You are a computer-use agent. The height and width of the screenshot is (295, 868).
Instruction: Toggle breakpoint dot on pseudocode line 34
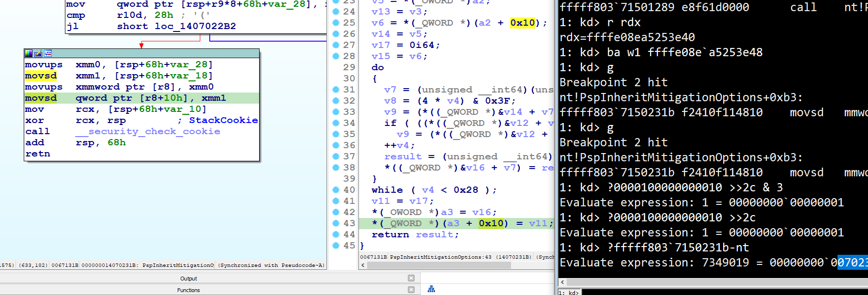click(336, 123)
